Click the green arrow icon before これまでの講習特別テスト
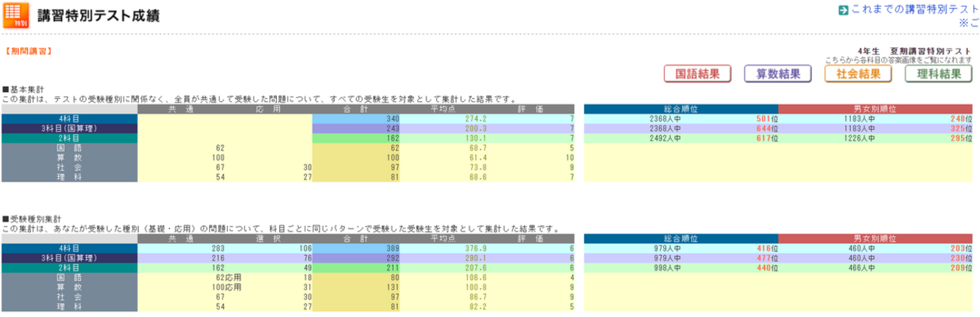This screenshot has height=317, width=980. coord(843,11)
